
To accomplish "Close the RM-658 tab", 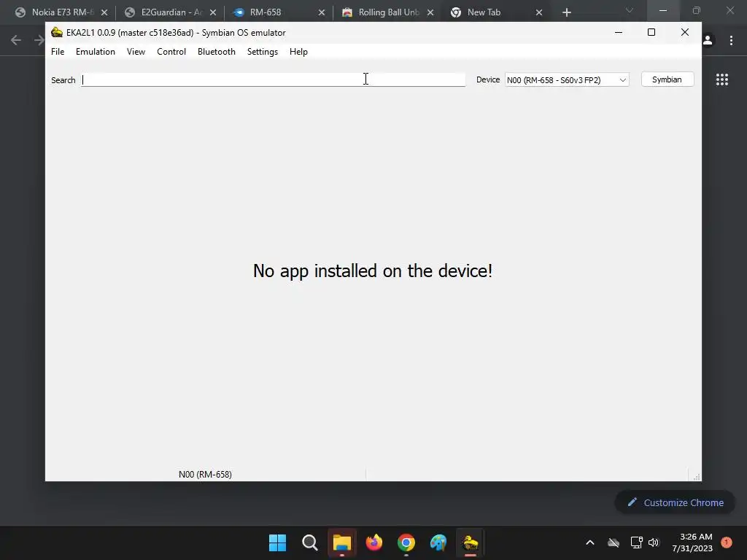I will [x=322, y=12].
